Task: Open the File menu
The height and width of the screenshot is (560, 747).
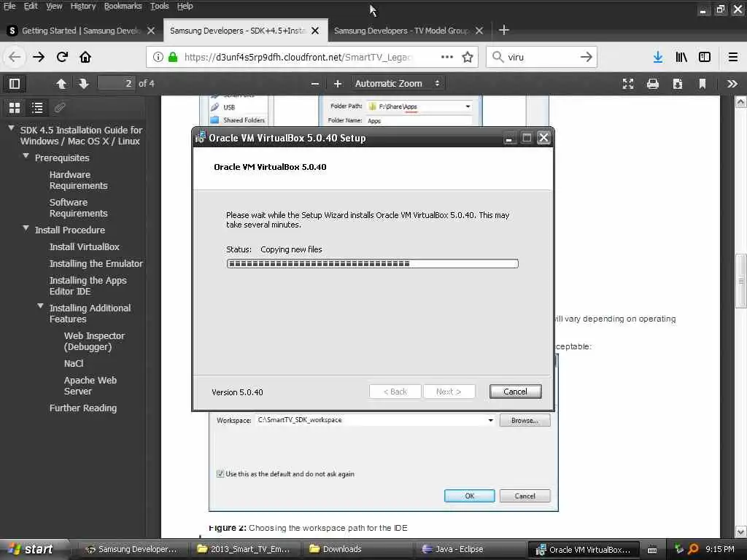Action: click(x=9, y=6)
